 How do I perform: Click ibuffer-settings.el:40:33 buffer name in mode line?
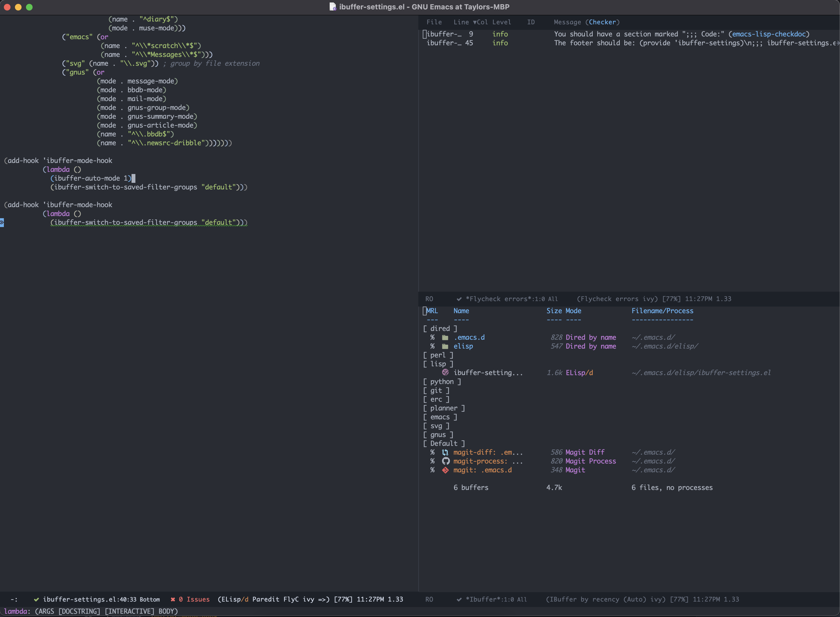pyautogui.click(x=90, y=599)
